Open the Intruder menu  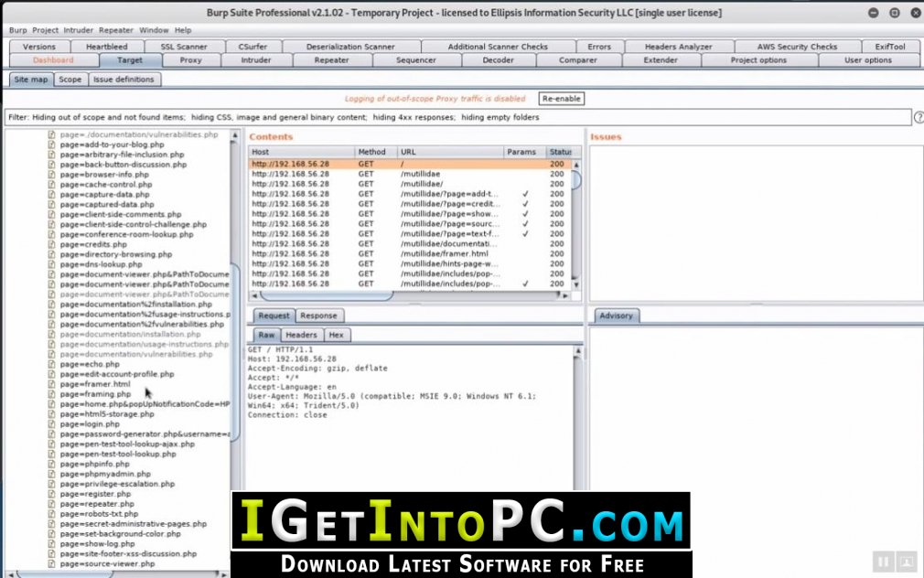[x=79, y=30]
